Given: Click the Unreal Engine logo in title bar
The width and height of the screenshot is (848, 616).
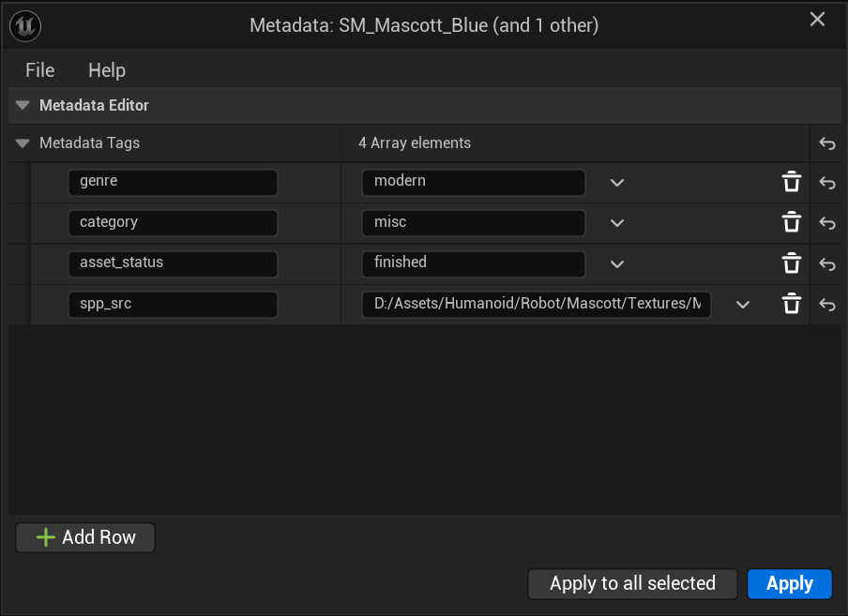Looking at the screenshot, I should click(x=25, y=25).
